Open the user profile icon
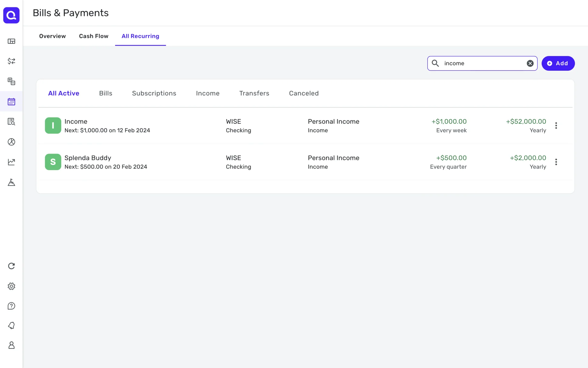 click(11, 345)
